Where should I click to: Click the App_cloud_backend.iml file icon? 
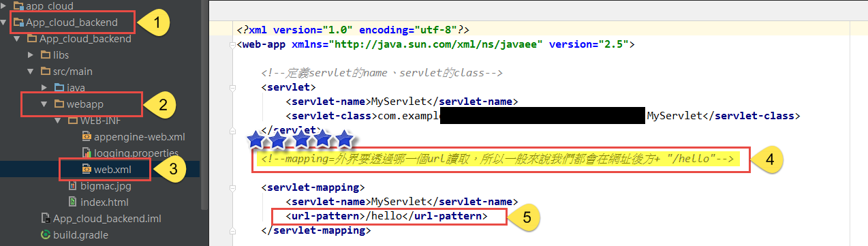[46, 219]
